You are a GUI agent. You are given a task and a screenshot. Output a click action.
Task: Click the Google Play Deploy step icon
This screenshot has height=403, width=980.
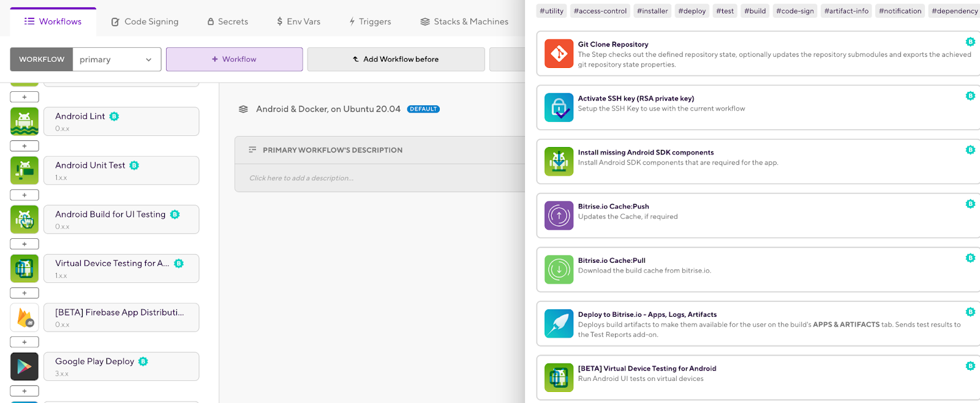(x=24, y=366)
